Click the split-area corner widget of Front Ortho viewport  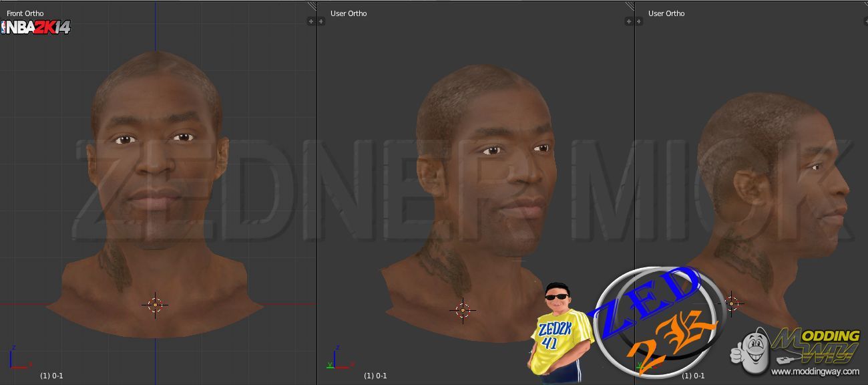pyautogui.click(x=312, y=5)
